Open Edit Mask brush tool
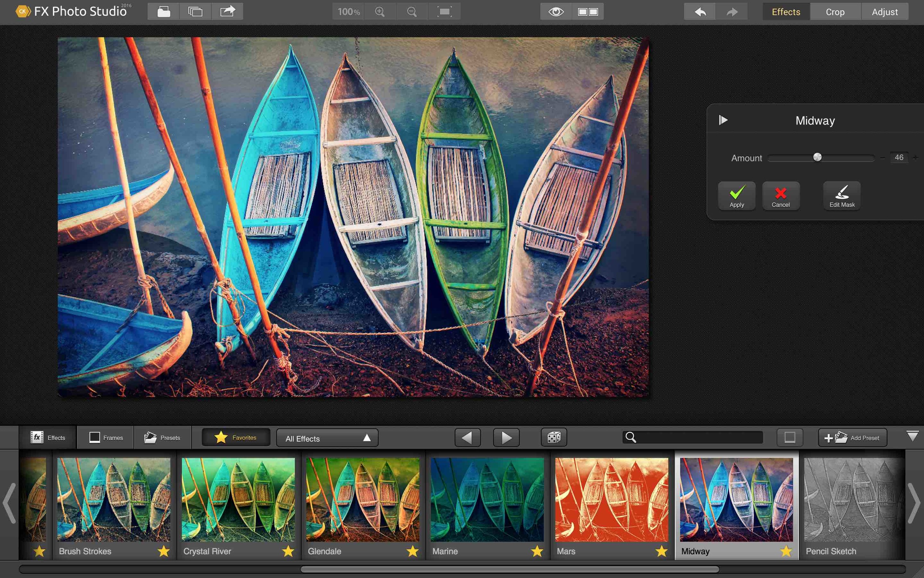 coord(842,196)
